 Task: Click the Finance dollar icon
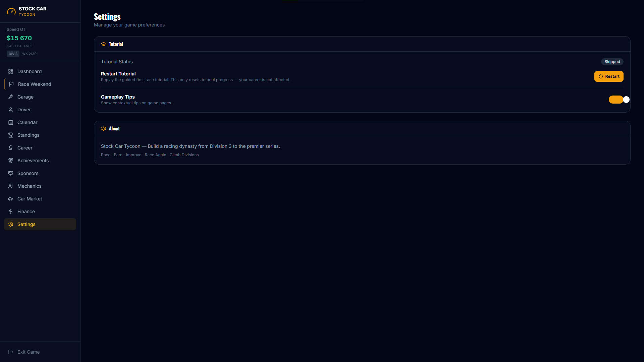click(11, 212)
